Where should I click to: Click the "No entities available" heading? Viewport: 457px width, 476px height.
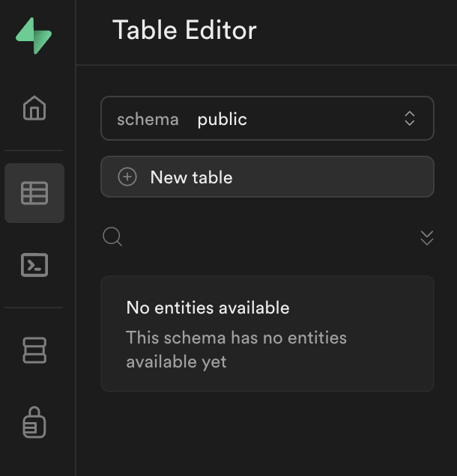[x=208, y=307]
